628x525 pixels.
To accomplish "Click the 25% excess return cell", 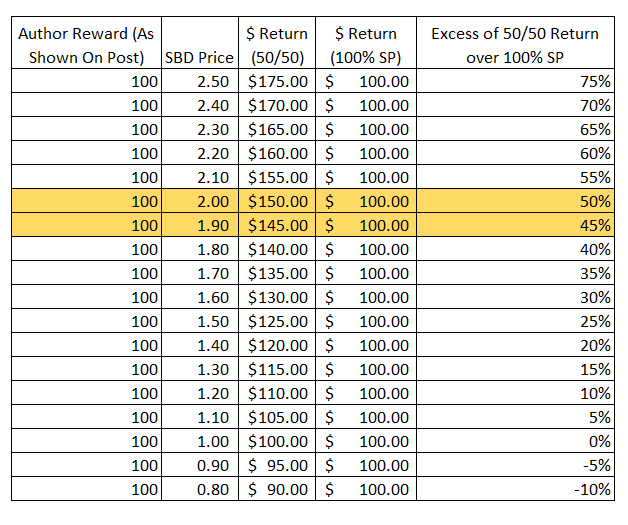I will click(515, 322).
